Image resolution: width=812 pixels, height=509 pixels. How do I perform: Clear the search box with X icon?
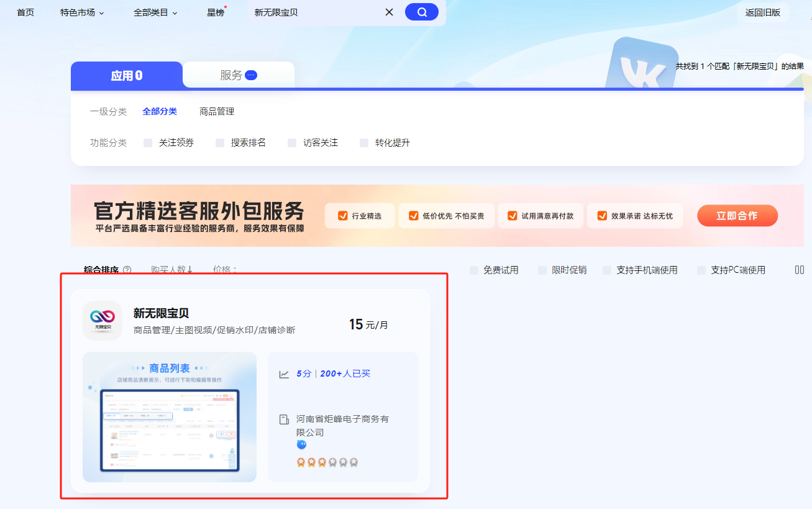tap(390, 12)
